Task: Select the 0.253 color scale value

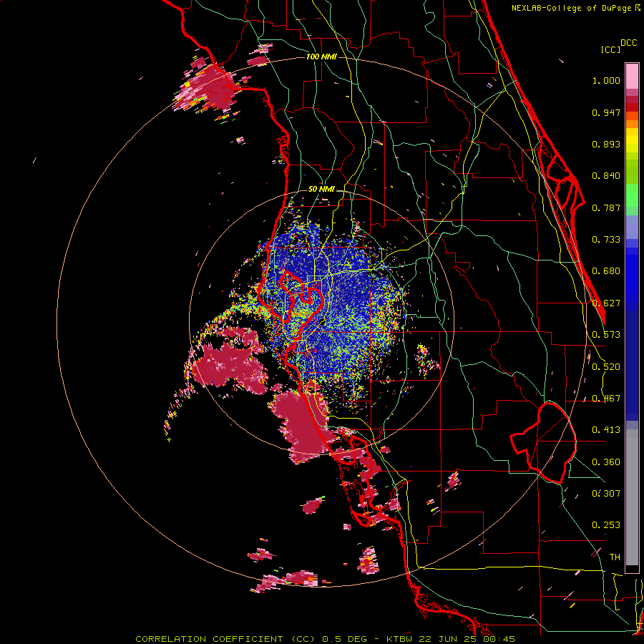Action: 606,525
